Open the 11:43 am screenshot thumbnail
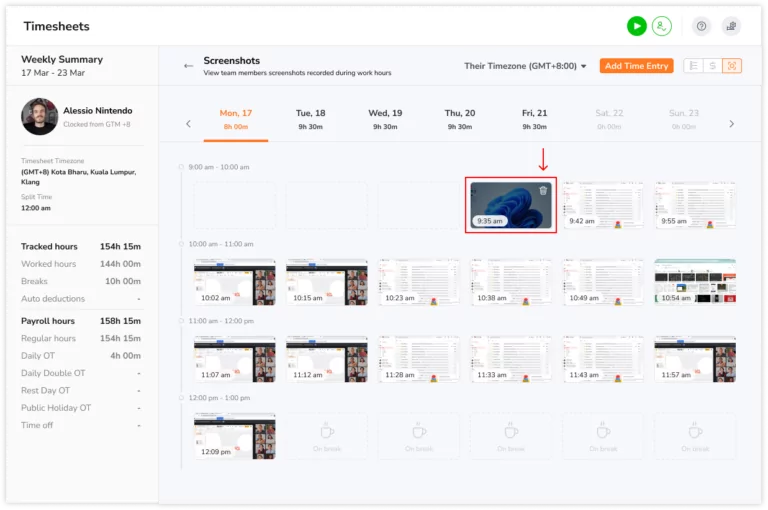The height and width of the screenshot is (510, 768). click(x=602, y=359)
